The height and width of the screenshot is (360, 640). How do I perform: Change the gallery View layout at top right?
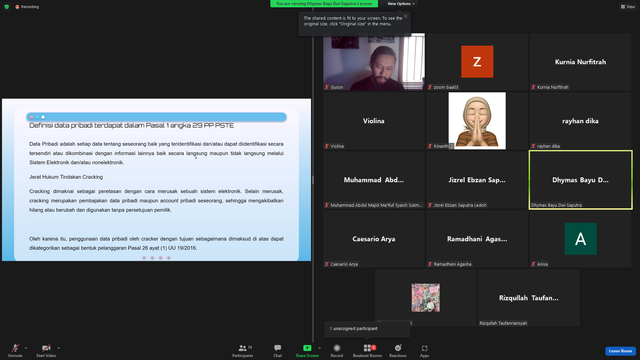click(628, 7)
